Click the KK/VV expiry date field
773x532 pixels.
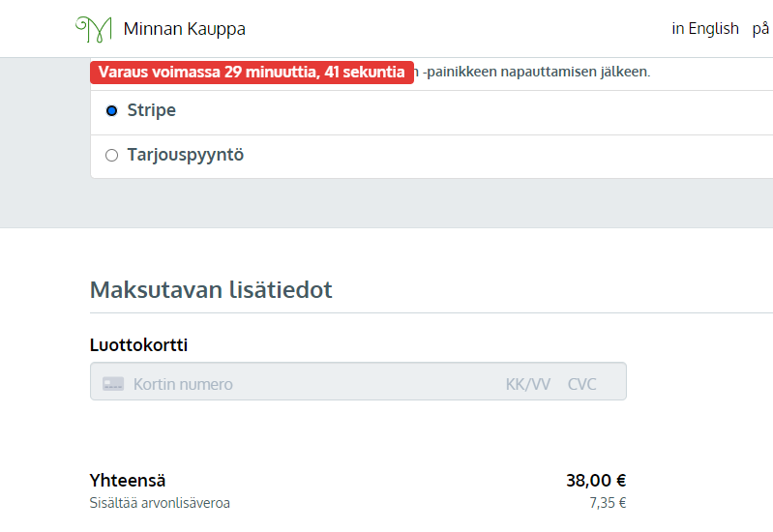[527, 384]
